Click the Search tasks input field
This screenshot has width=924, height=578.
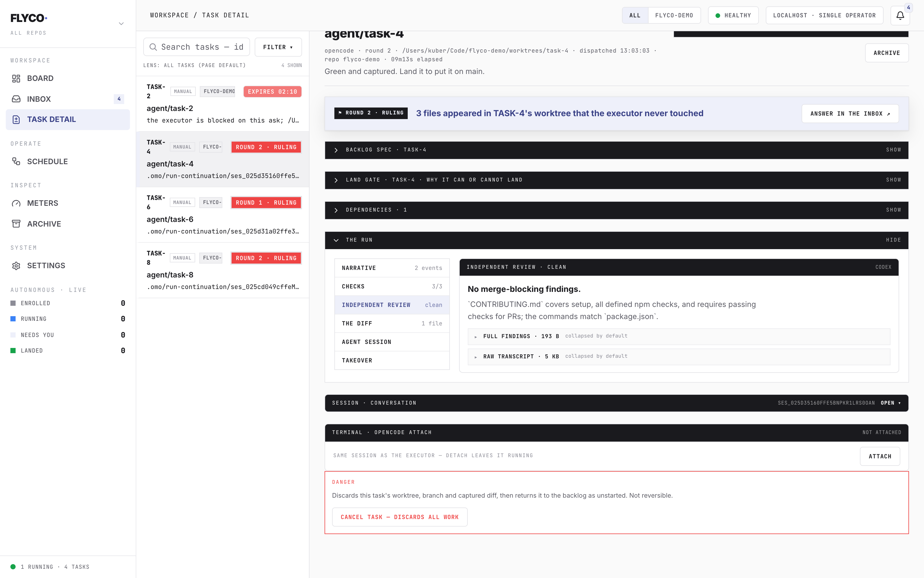(196, 47)
